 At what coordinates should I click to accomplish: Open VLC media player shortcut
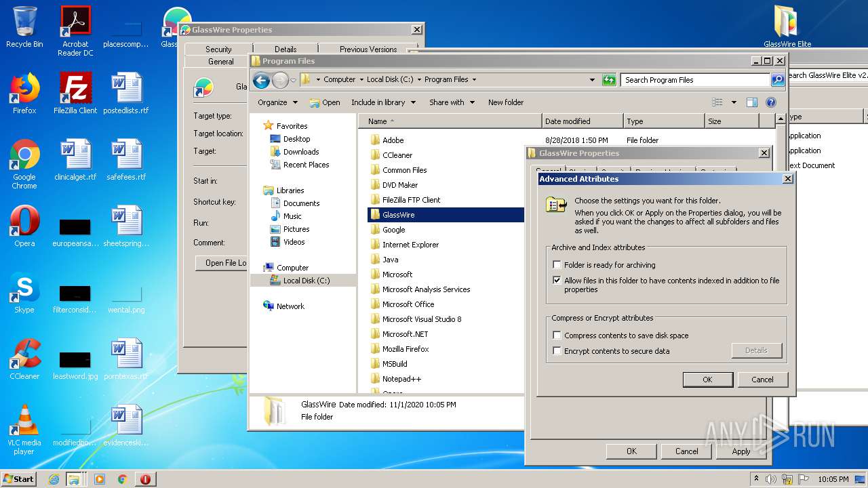[24, 430]
